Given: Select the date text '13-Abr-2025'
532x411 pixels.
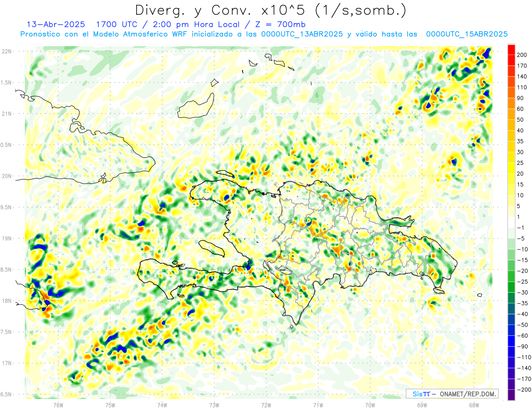Looking at the screenshot, I should (55, 24).
